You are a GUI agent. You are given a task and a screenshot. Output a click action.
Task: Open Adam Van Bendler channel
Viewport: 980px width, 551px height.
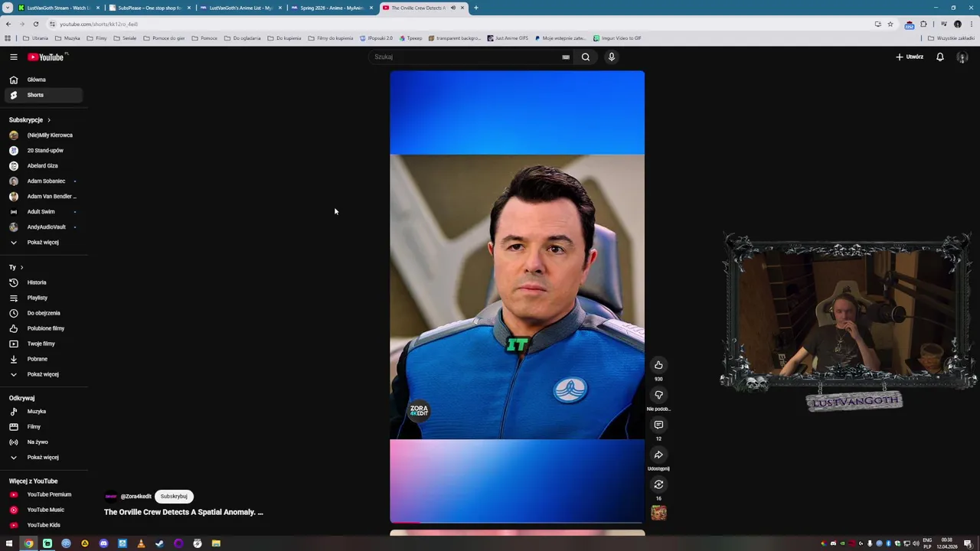tap(43, 196)
